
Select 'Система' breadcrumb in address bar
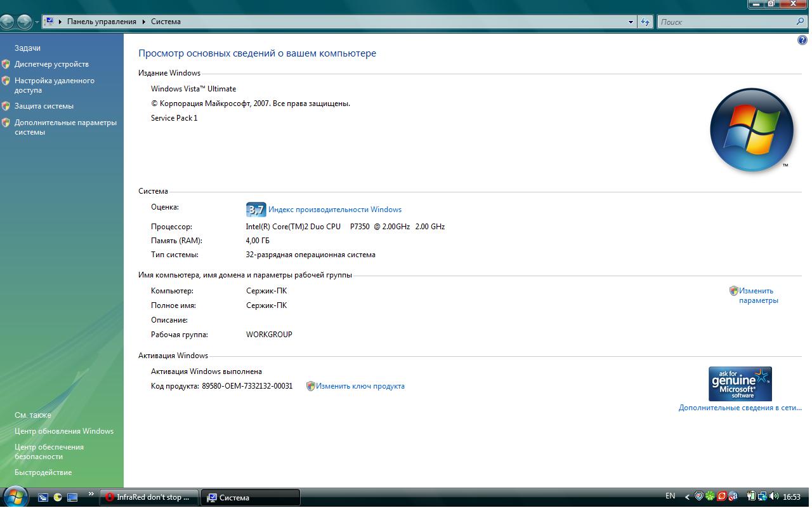pyautogui.click(x=166, y=22)
